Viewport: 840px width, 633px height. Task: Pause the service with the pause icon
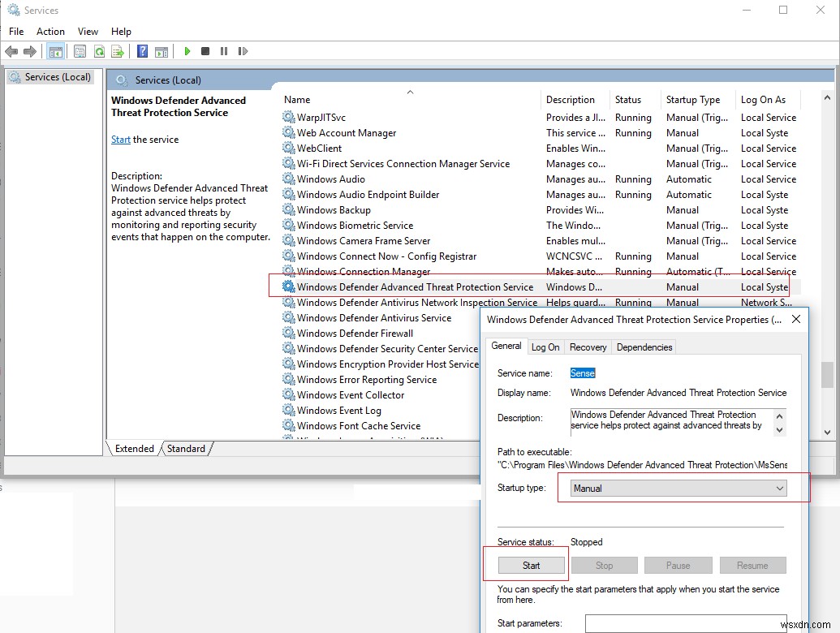[x=224, y=51]
